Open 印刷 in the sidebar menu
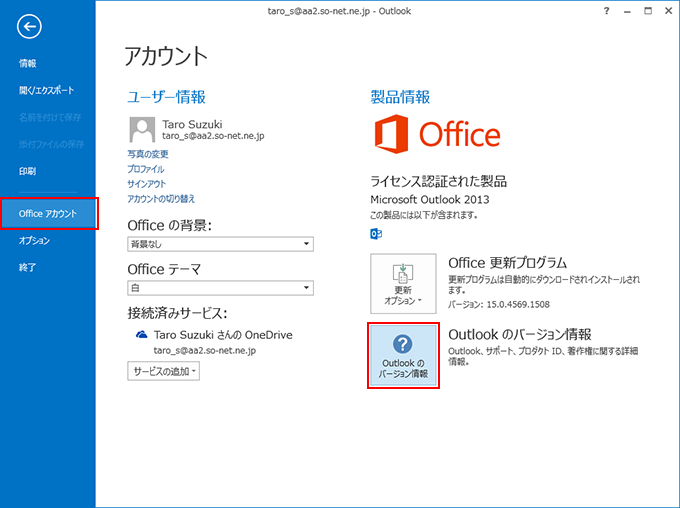Viewport: 680px width, 508px height. tap(28, 171)
